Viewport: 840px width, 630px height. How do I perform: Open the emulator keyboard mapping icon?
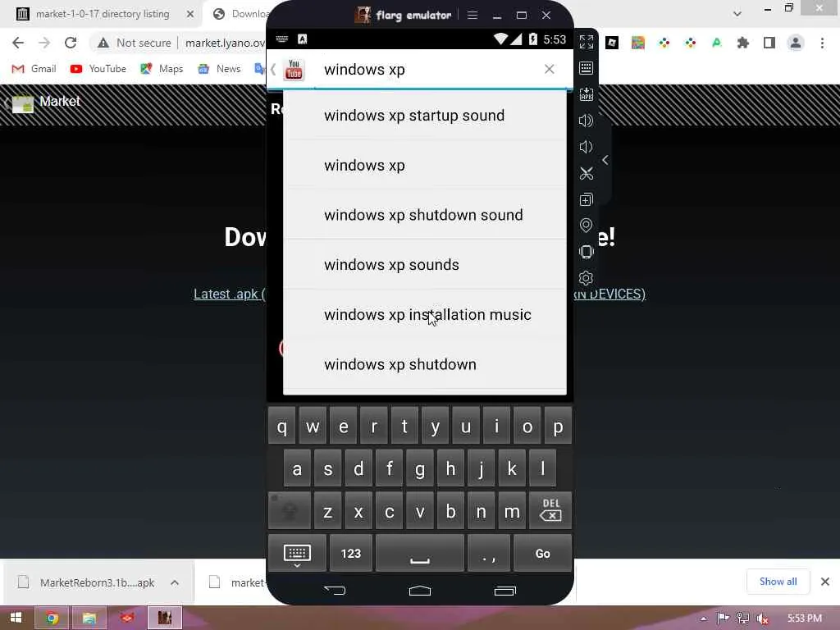[586, 68]
